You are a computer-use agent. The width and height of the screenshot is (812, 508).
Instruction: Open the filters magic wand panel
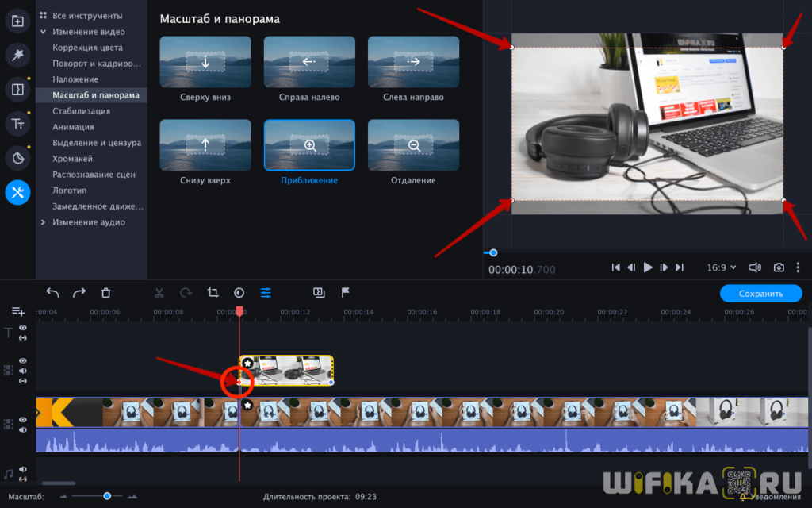[x=17, y=55]
